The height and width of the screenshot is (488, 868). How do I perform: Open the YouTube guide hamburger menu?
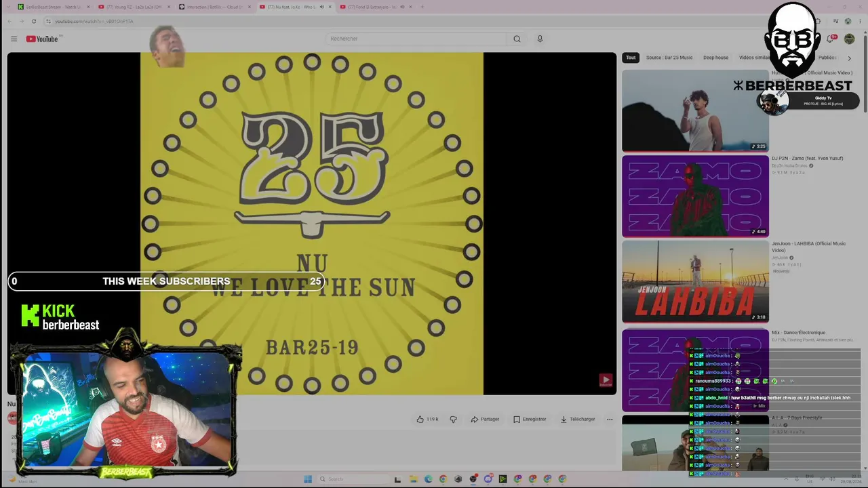[14, 39]
